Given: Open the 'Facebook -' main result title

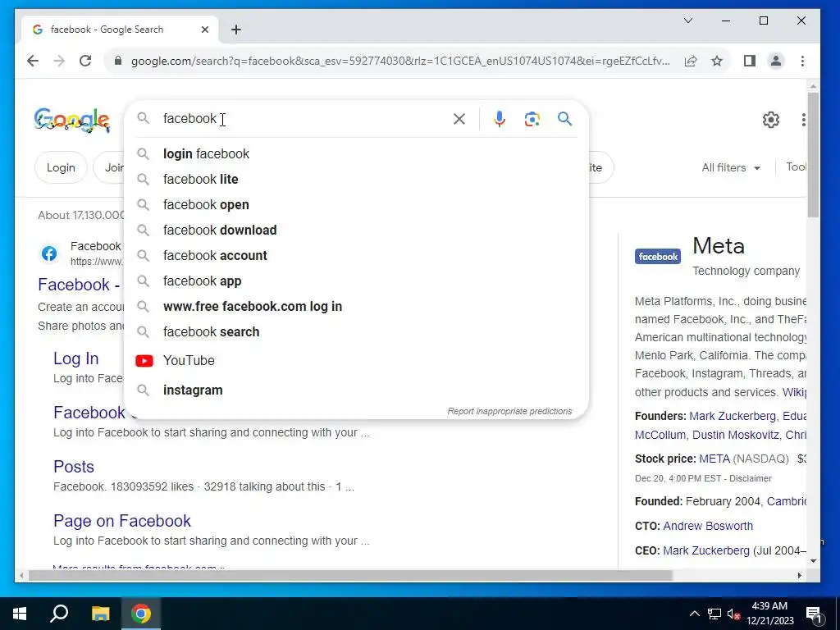Looking at the screenshot, I should click(79, 285).
